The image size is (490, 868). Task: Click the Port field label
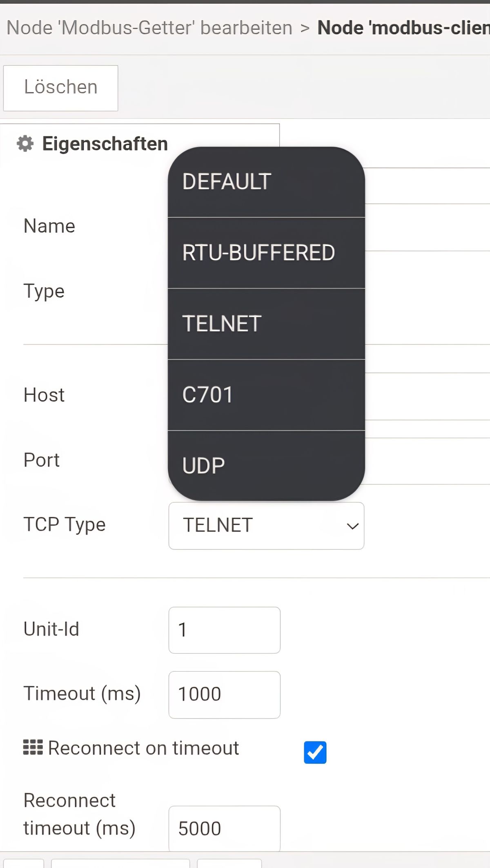42,460
